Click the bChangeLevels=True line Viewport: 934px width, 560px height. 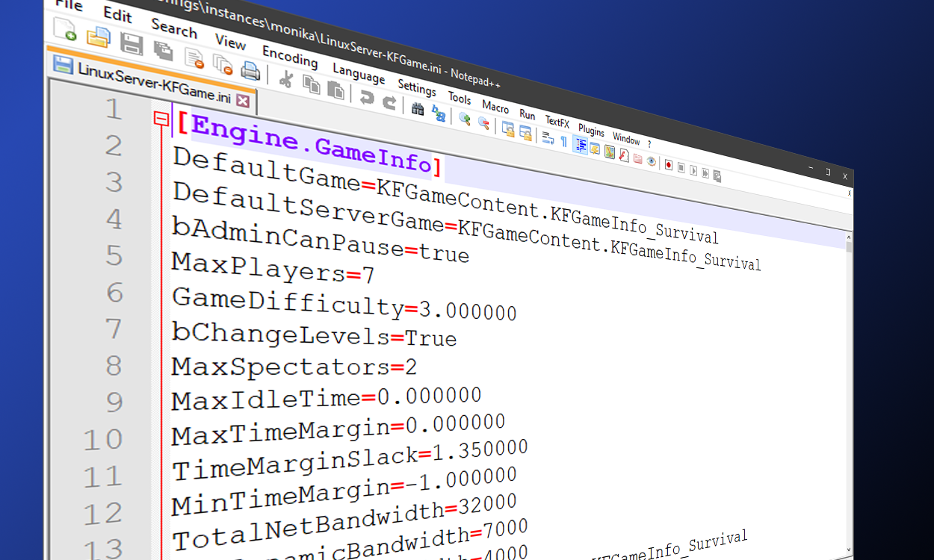coord(314,334)
